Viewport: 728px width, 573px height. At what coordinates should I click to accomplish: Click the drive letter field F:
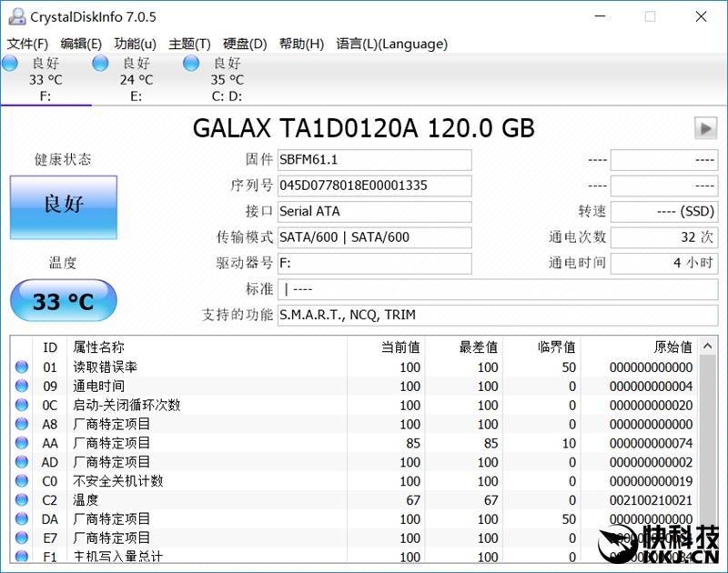coord(375,264)
